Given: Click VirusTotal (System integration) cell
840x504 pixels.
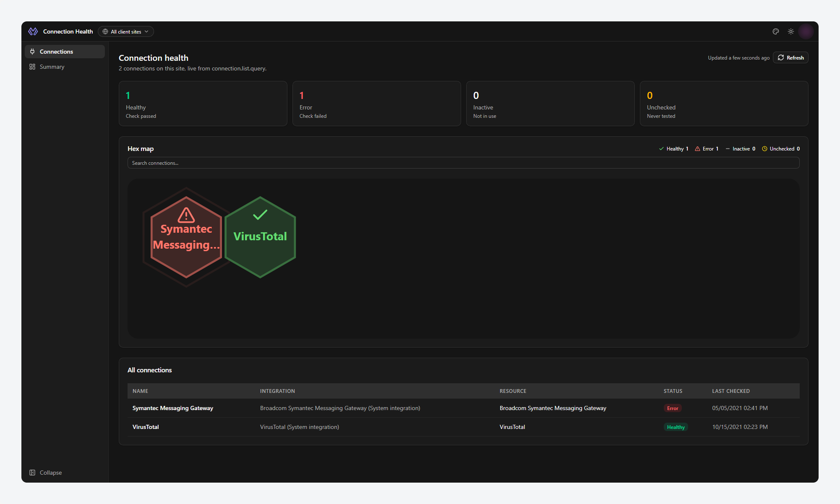Looking at the screenshot, I should pos(300,427).
